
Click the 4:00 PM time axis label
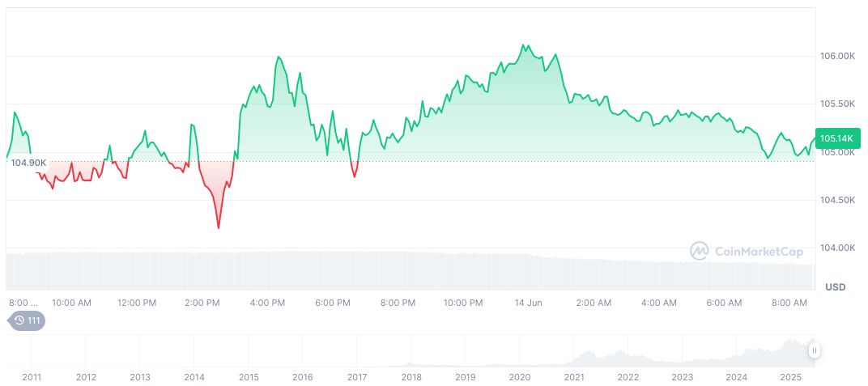267,303
